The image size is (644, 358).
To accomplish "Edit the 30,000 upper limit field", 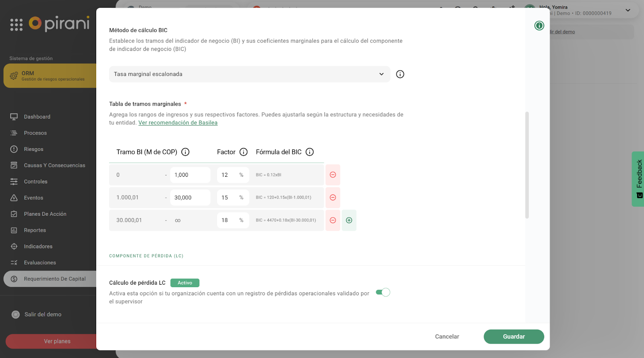I will coord(190,198).
